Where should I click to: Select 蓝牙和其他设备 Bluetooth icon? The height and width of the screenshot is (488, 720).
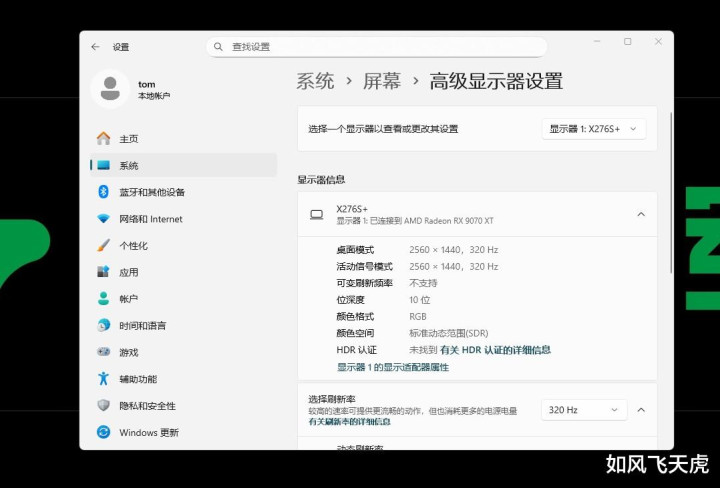tap(103, 192)
